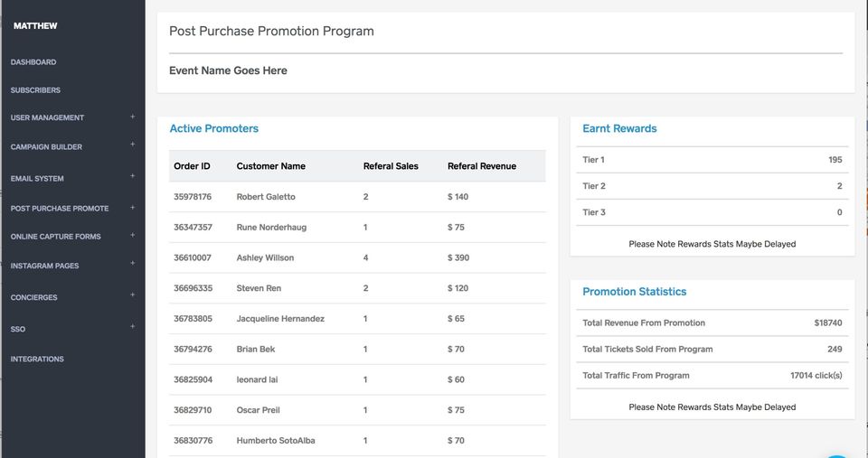Image resolution: width=868 pixels, height=458 pixels.
Task: Expand Concierges plus icon
Action: [132, 294]
